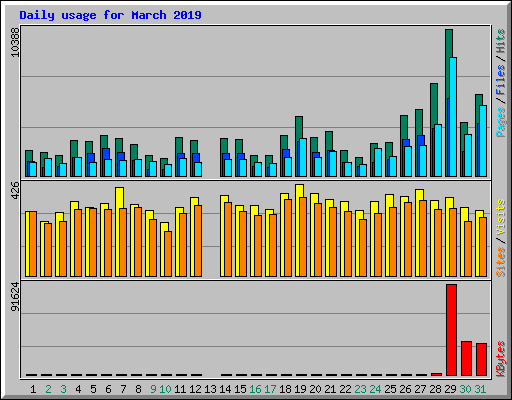The width and height of the screenshot is (512, 400).
Task: Click the 426 y-axis label
Action: 15,191
